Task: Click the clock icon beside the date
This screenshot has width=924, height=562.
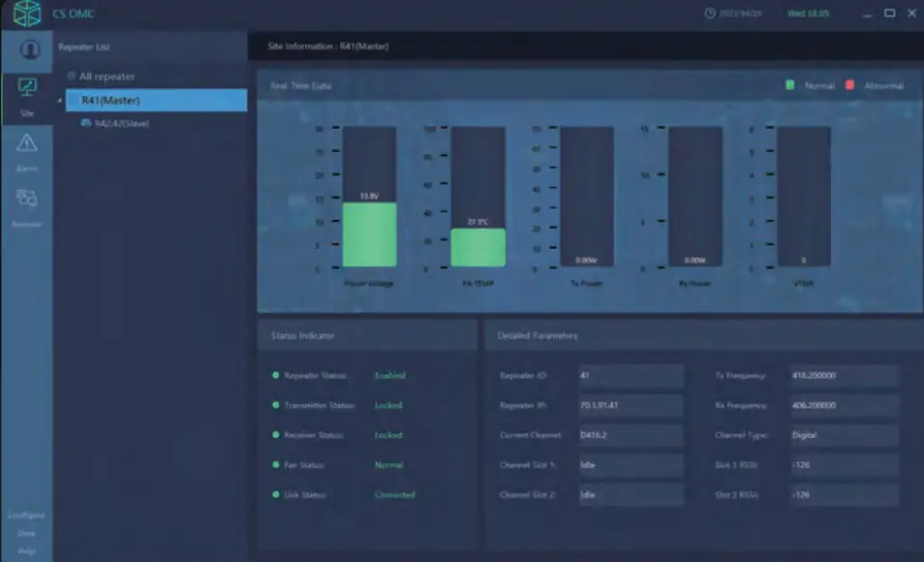Action: 710,13
